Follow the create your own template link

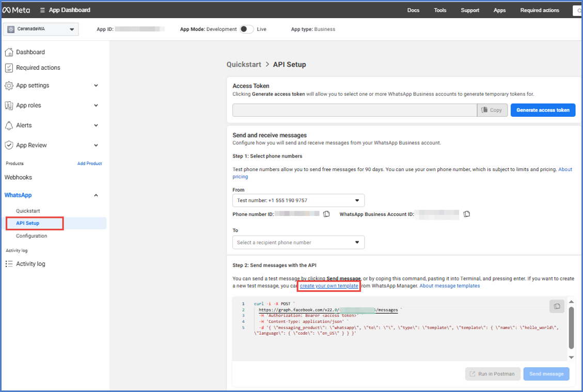click(329, 286)
